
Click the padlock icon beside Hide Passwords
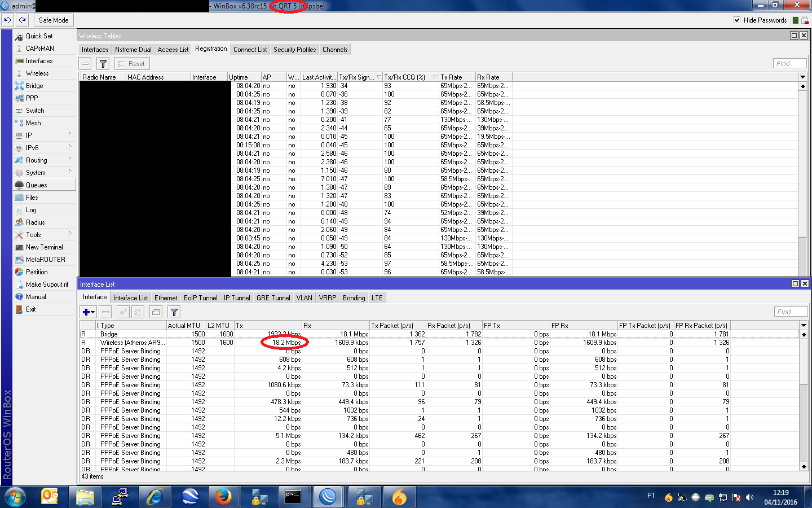[805, 20]
